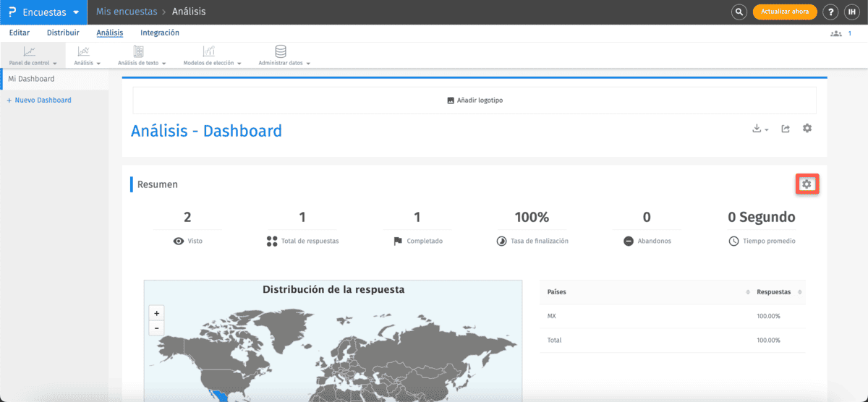Click the eye icon for Visto
868x402 pixels.
pyautogui.click(x=179, y=241)
